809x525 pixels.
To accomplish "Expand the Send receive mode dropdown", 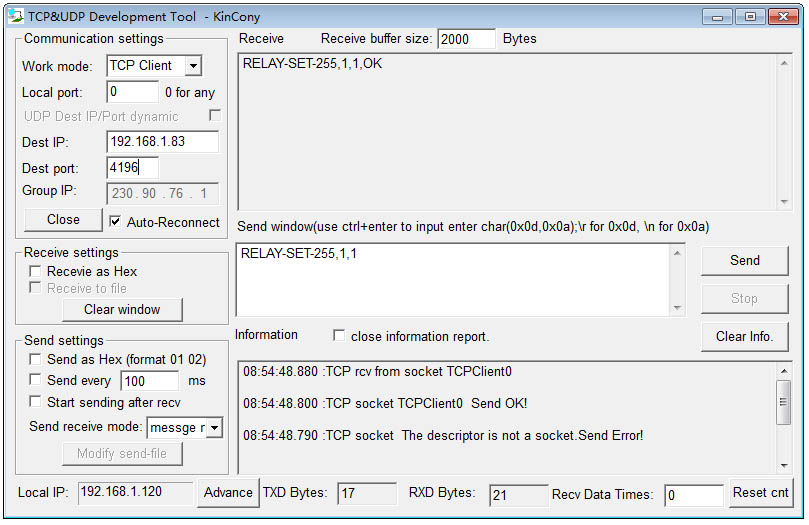I will pos(213,428).
